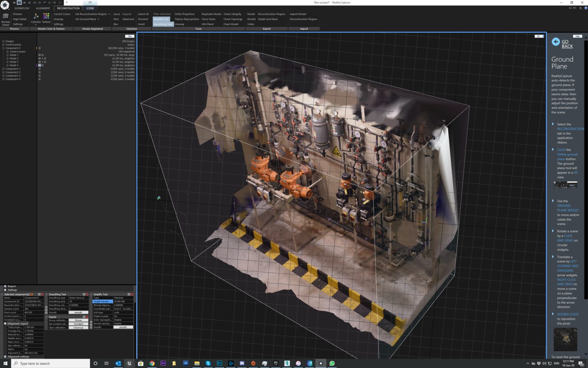The height and width of the screenshot is (368, 588).
Task: Expand the Report section
Action: (x=5, y=286)
